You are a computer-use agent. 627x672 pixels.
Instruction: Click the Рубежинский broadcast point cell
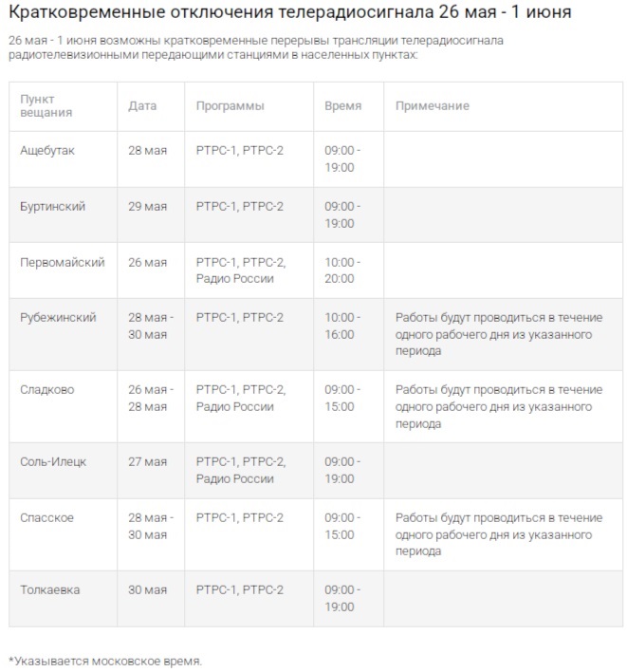click(59, 317)
